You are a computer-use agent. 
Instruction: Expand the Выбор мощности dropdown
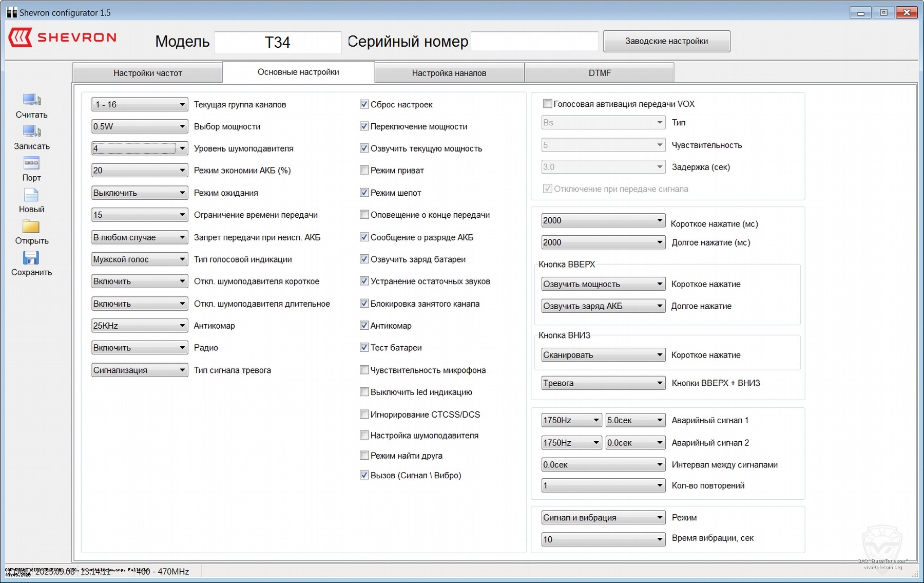tap(139, 126)
